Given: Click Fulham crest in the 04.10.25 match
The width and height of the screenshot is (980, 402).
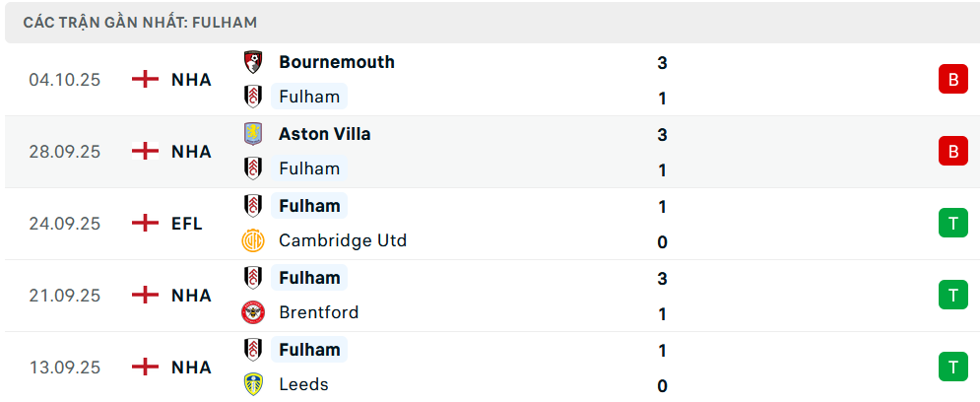Looking at the screenshot, I should point(253,97).
